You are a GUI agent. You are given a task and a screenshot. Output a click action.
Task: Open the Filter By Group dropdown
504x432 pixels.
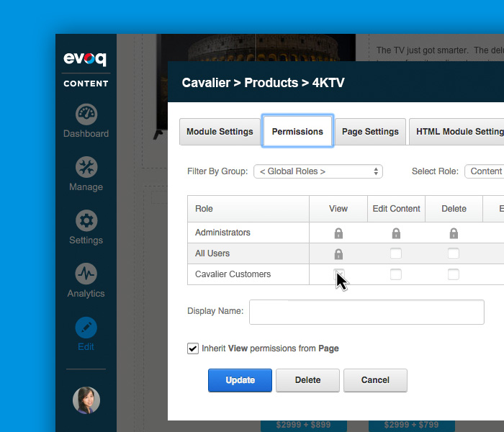click(318, 171)
